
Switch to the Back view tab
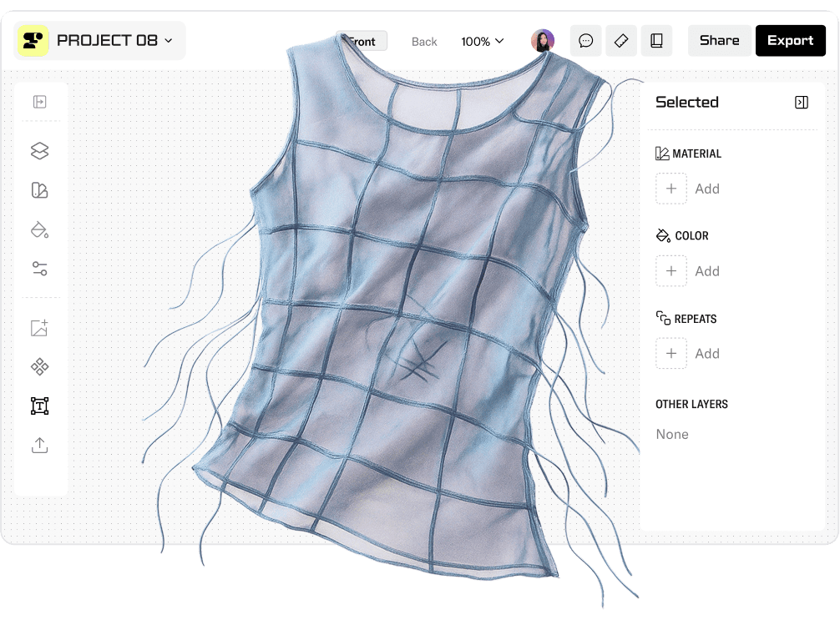pos(424,42)
